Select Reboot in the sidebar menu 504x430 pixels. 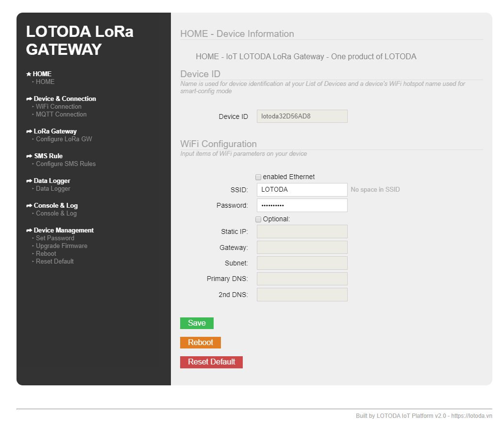(x=46, y=254)
